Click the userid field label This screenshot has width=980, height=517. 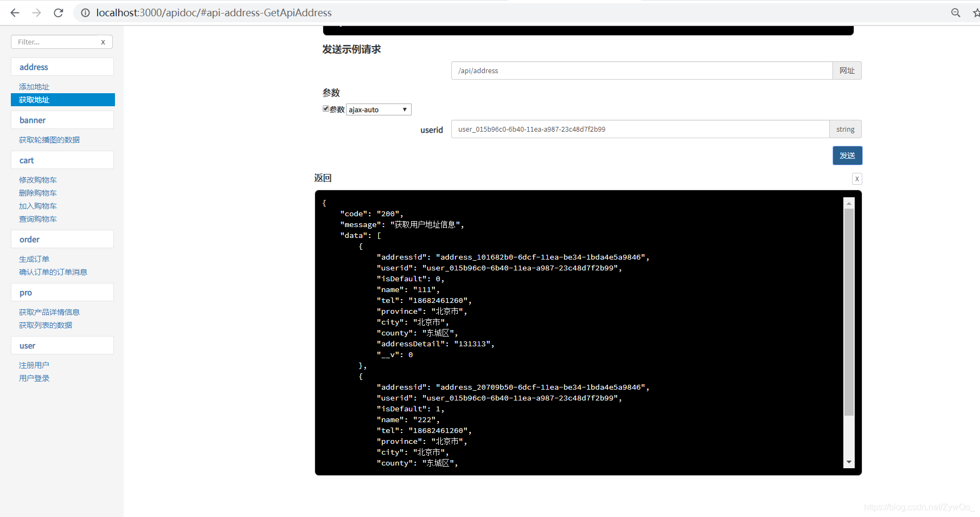[x=432, y=130]
